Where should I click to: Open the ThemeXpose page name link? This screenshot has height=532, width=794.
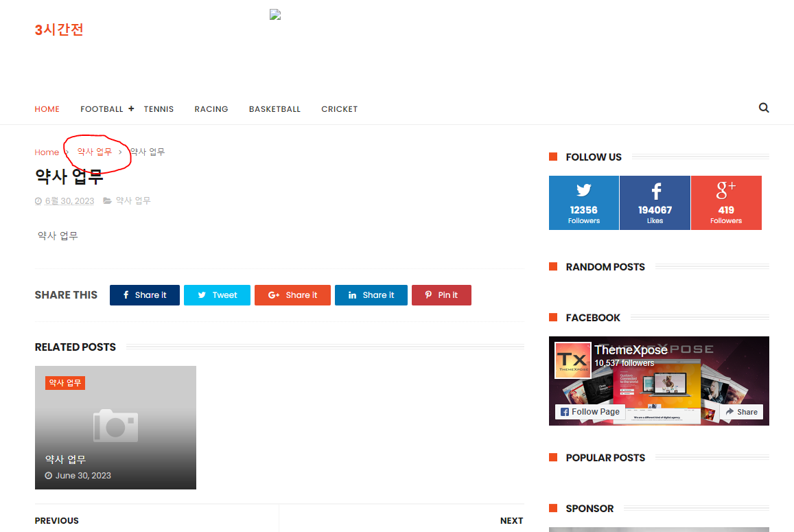(x=631, y=349)
